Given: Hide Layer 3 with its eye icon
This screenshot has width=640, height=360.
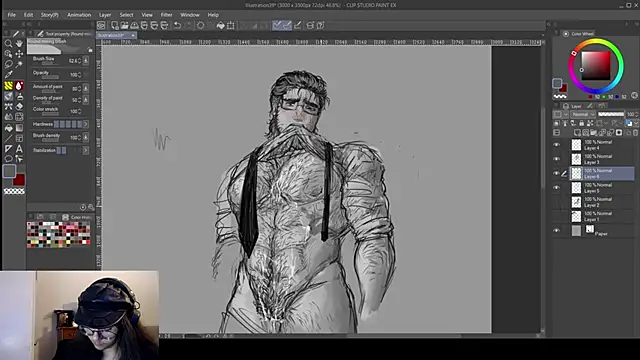Looking at the screenshot, I should coord(556,159).
